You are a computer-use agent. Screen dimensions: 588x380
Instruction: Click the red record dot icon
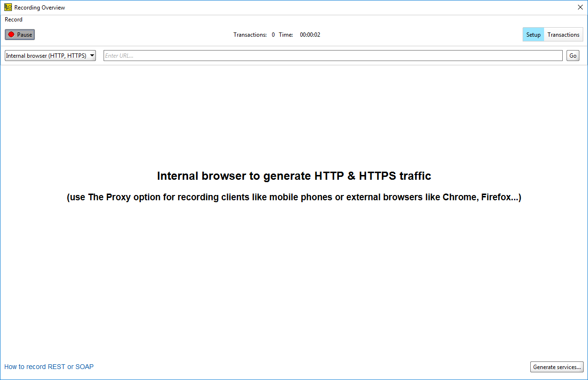11,35
